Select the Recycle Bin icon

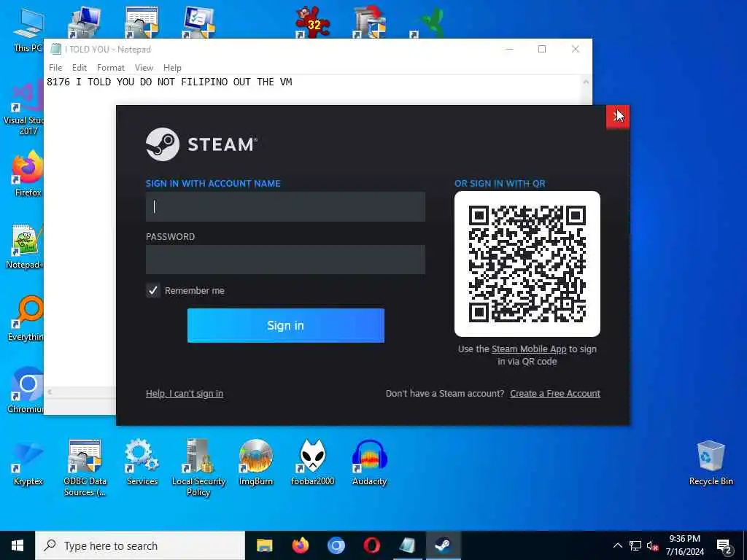click(x=711, y=463)
